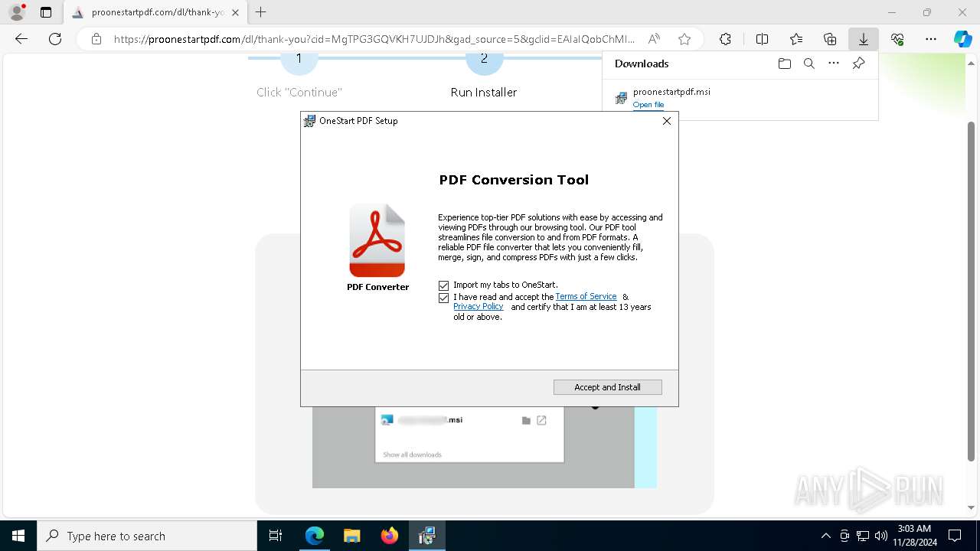This screenshot has width=980, height=551.
Task: Close the OneStart PDF Setup dialog
Action: click(667, 121)
